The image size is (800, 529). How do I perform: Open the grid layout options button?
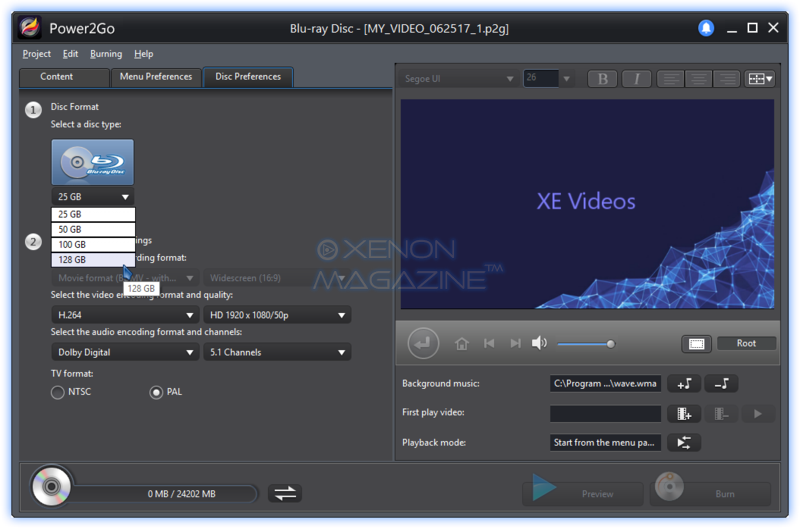point(760,79)
